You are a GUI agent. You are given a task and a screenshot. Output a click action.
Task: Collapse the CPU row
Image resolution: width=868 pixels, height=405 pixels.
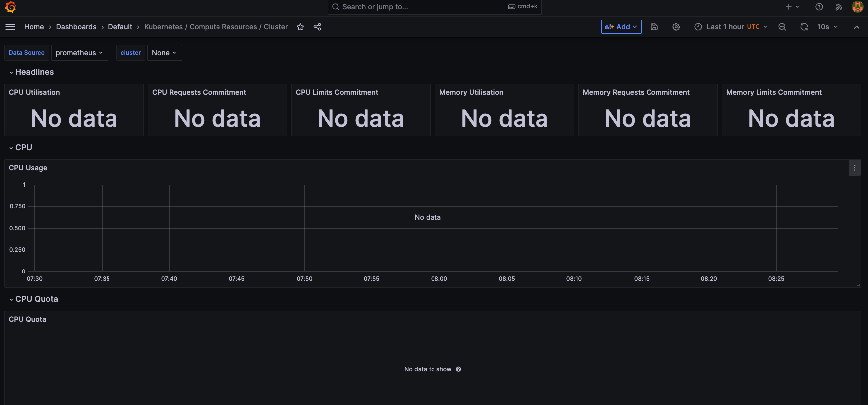click(20, 148)
